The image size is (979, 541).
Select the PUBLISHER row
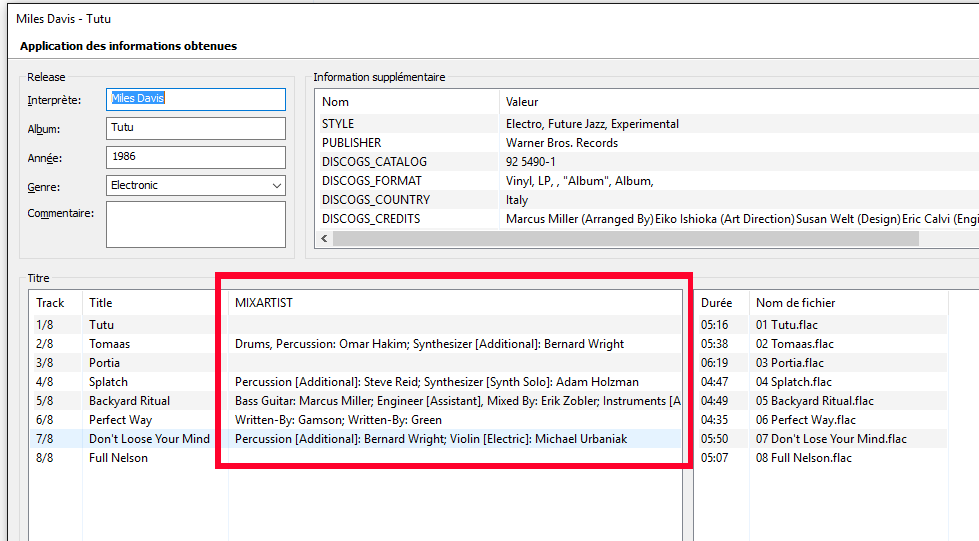pos(647,143)
